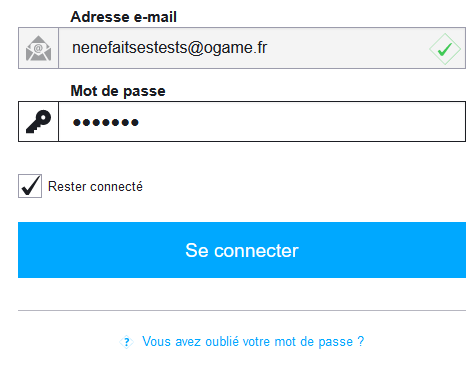Place cursor in the masked password dots
Screen dimensions: 466x372
[x=106, y=123]
